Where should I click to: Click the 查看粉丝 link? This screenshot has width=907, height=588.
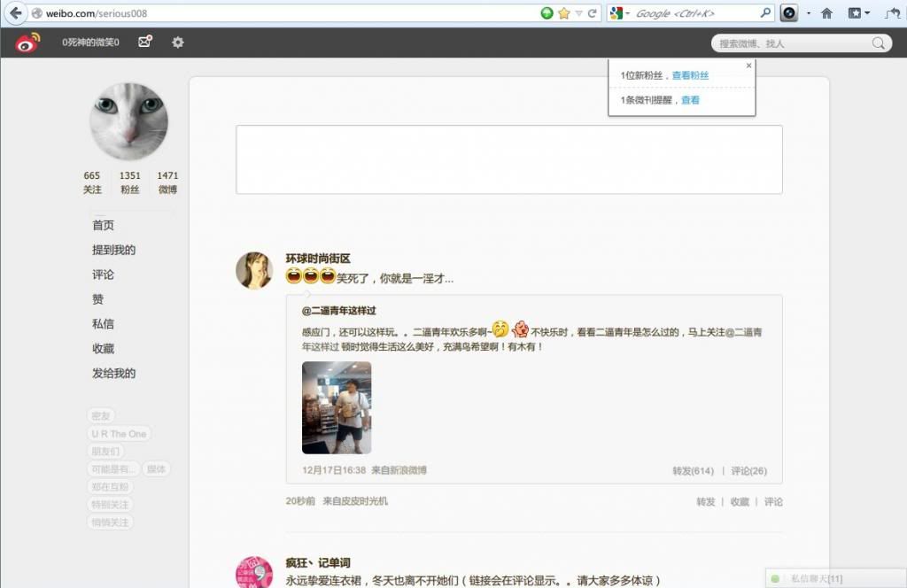pyautogui.click(x=690, y=76)
